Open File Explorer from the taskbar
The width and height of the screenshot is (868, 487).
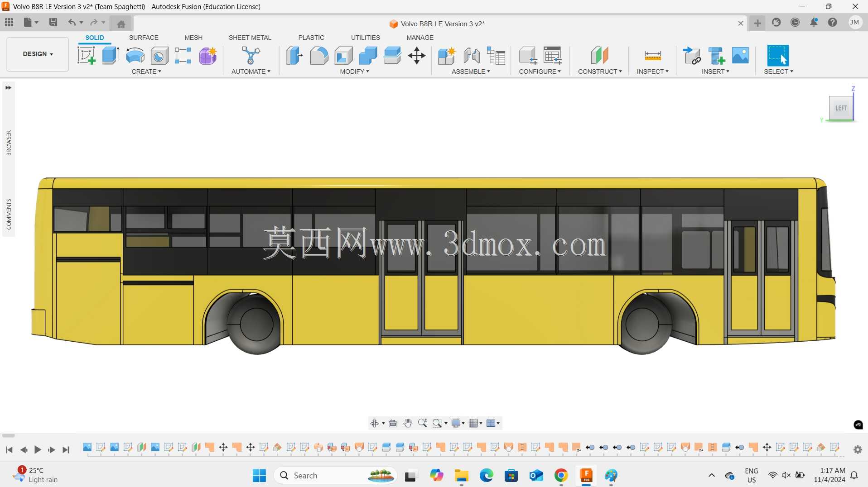[x=461, y=475]
